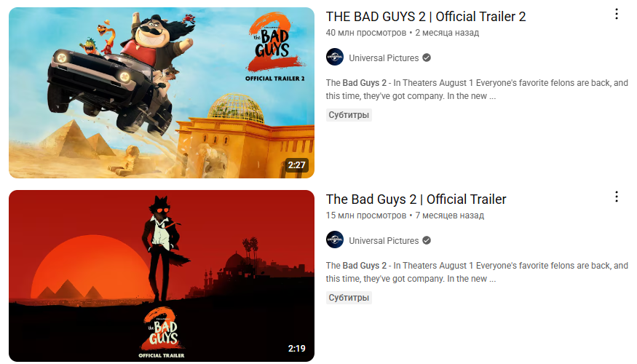Click Universal Pictures avatar beside the first video
The image size is (637, 364).
(335, 58)
